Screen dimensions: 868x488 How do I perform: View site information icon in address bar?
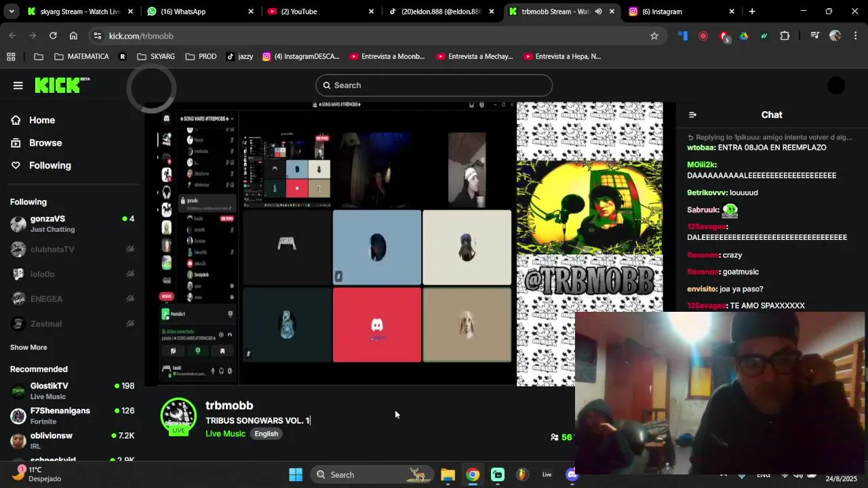tap(97, 36)
